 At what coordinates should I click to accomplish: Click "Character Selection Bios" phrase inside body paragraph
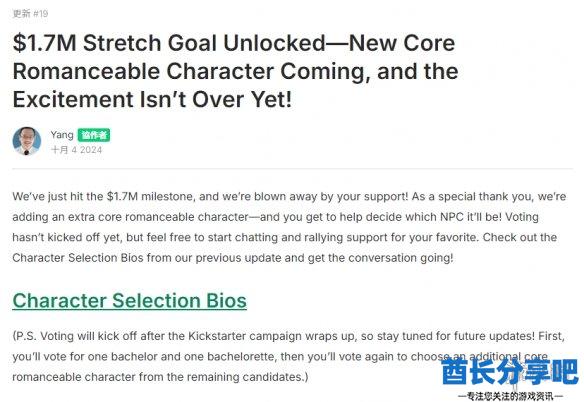pos(78,258)
